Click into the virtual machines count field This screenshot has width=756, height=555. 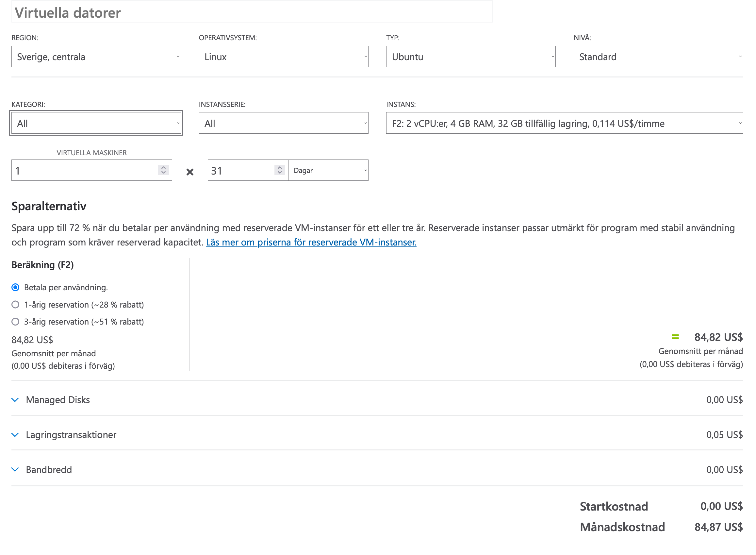tap(84, 170)
